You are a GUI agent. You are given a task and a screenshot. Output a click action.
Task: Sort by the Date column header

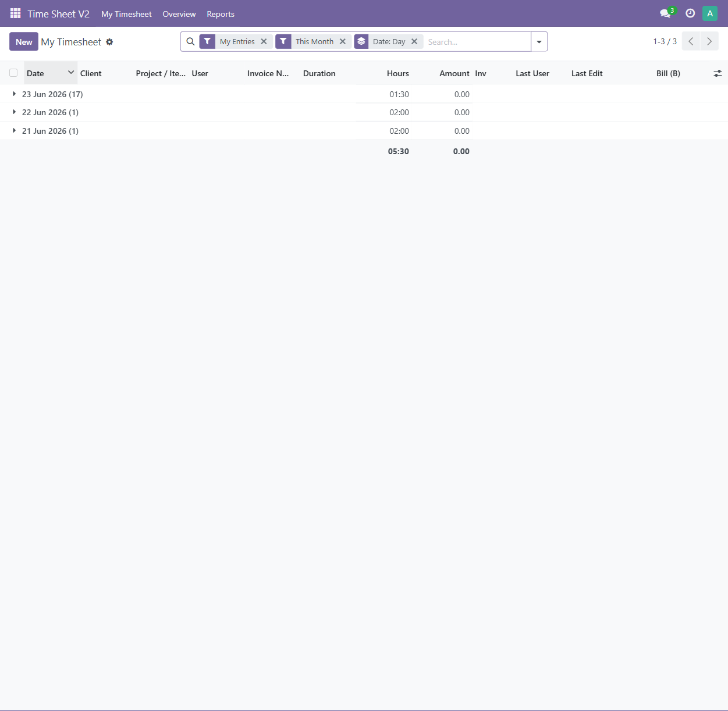(x=51, y=73)
